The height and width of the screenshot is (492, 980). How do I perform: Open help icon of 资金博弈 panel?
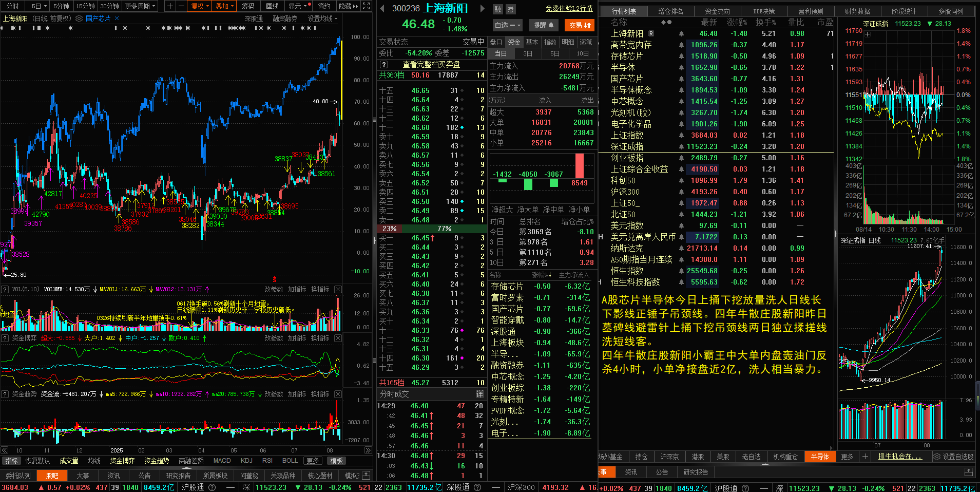(x=5, y=338)
